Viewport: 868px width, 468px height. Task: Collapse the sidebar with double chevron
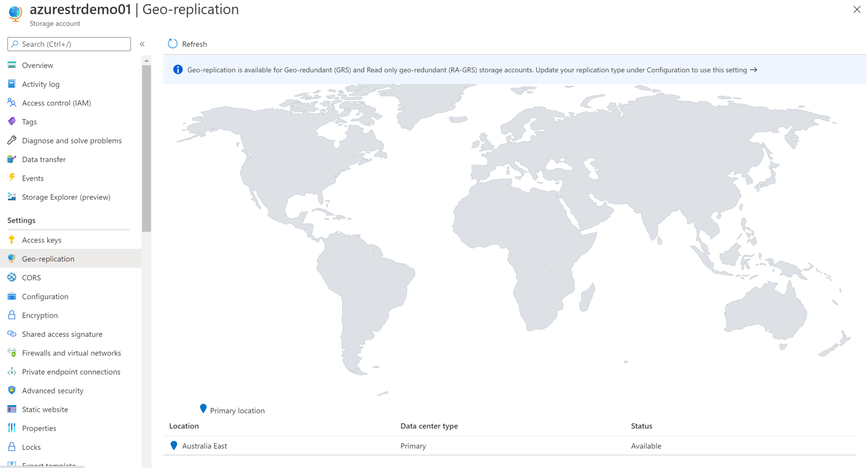click(x=142, y=44)
